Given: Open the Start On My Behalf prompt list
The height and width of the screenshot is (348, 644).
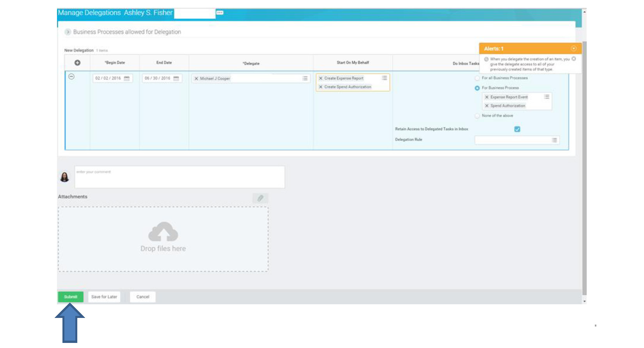Looking at the screenshot, I should 384,78.
